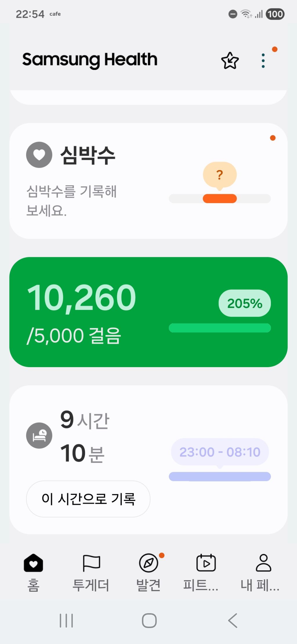Open the three-dot more options menu
The height and width of the screenshot is (644, 297).
tap(263, 61)
